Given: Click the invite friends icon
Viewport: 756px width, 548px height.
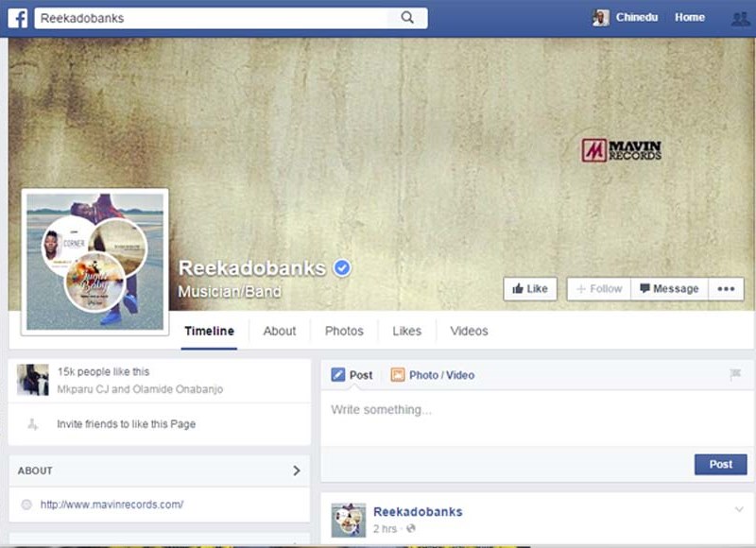Looking at the screenshot, I should coord(32,424).
